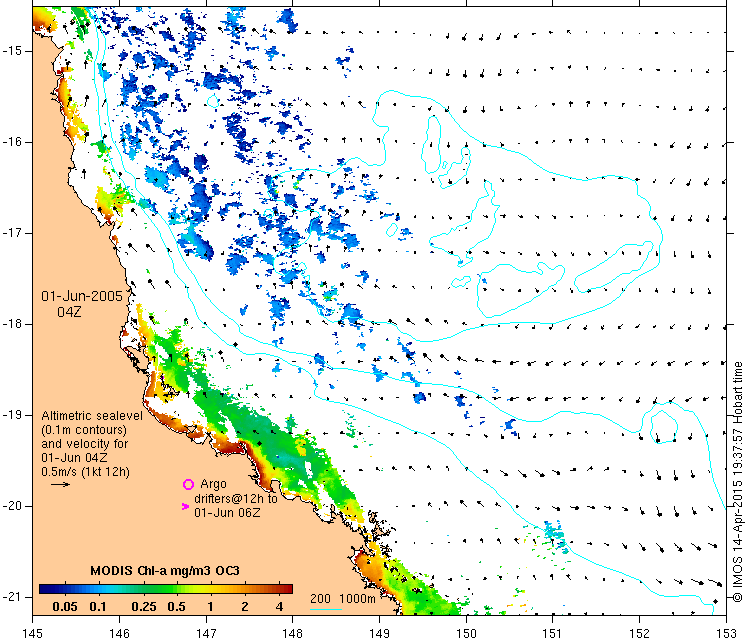The height and width of the screenshot is (640, 750).
Task: Click the 0.05 colorbar value
Action: coord(65,607)
